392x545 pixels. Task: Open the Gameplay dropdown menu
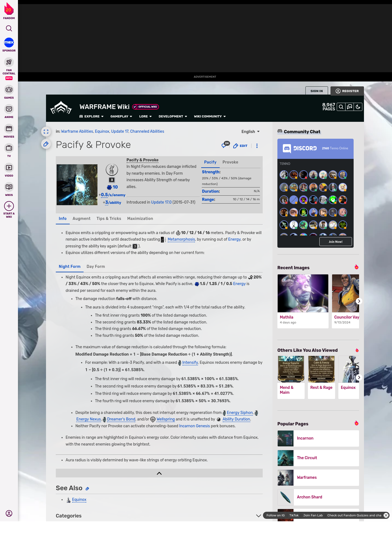click(x=121, y=116)
